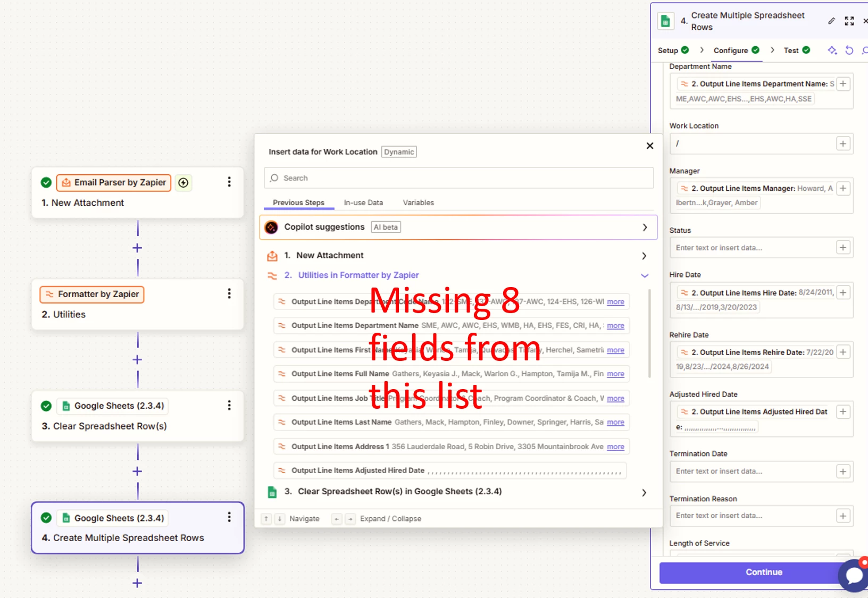Viewport: 868px width, 598px height.
Task: Click the pencil rename icon in step panel header
Action: [831, 21]
